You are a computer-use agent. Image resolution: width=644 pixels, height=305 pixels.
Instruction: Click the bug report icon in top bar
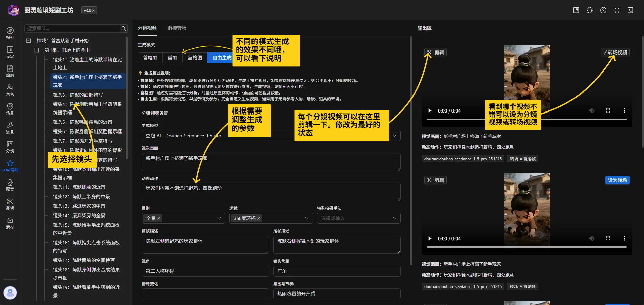(x=590, y=10)
